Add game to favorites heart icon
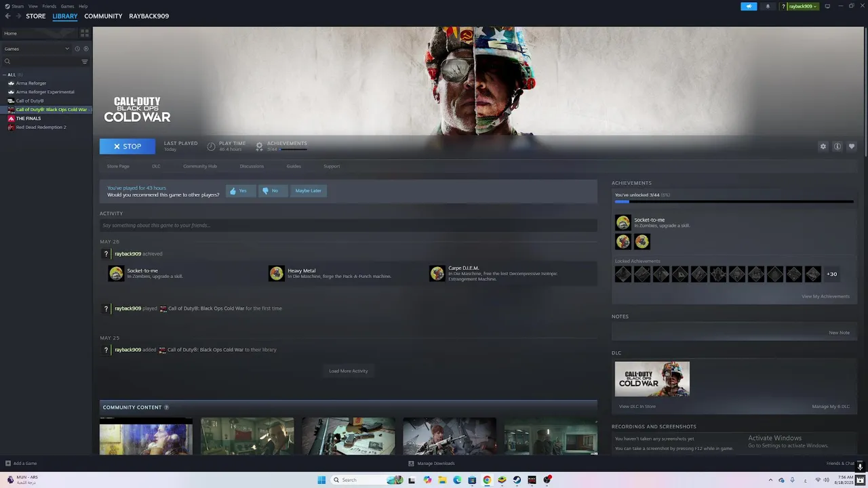This screenshot has width=868, height=488. [x=852, y=146]
